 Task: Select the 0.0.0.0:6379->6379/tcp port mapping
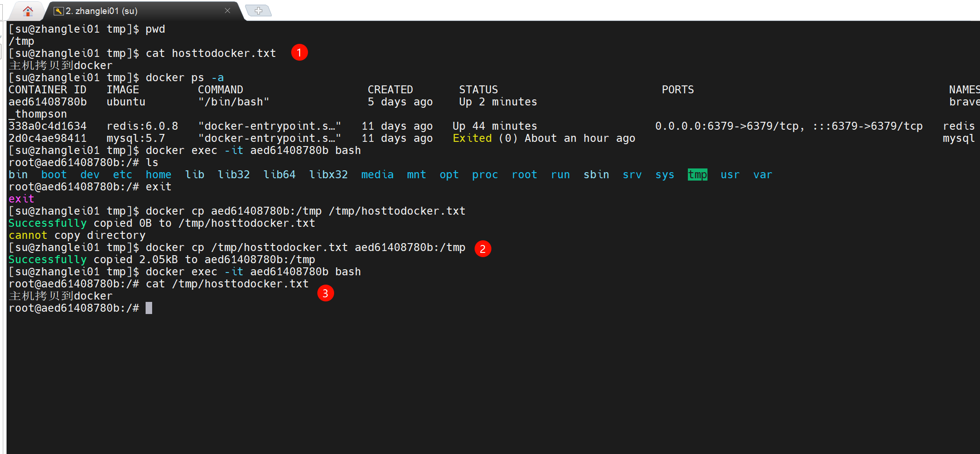(x=728, y=126)
